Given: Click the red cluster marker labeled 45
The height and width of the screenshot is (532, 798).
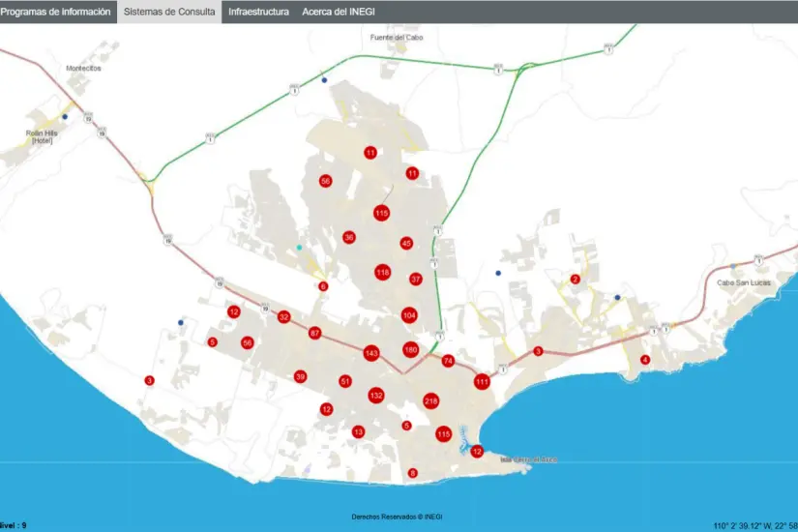Looking at the screenshot, I should coord(406,244).
